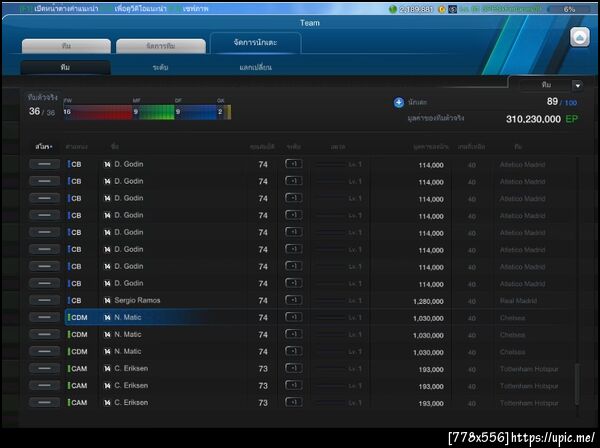
Task: Click the dash button on Sergio Ramos row
Action: pyautogui.click(x=44, y=300)
